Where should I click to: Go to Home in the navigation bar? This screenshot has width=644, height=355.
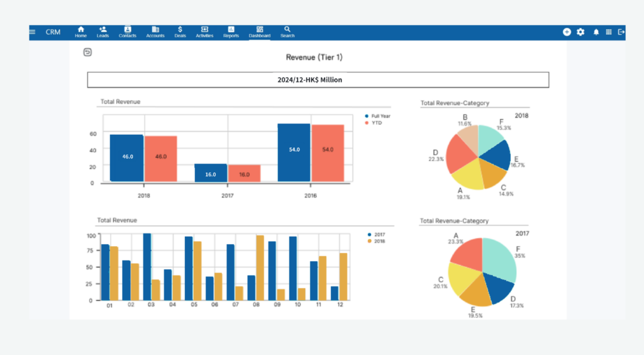pyautogui.click(x=80, y=32)
